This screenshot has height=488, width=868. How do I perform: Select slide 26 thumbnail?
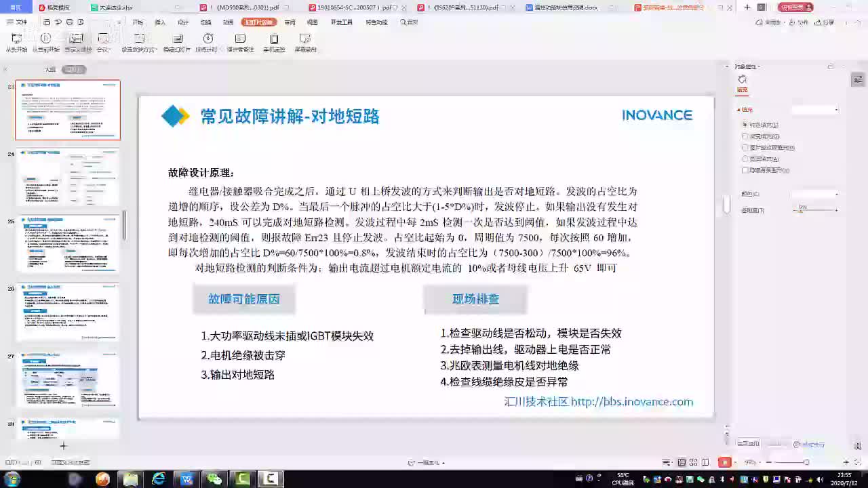(68, 312)
